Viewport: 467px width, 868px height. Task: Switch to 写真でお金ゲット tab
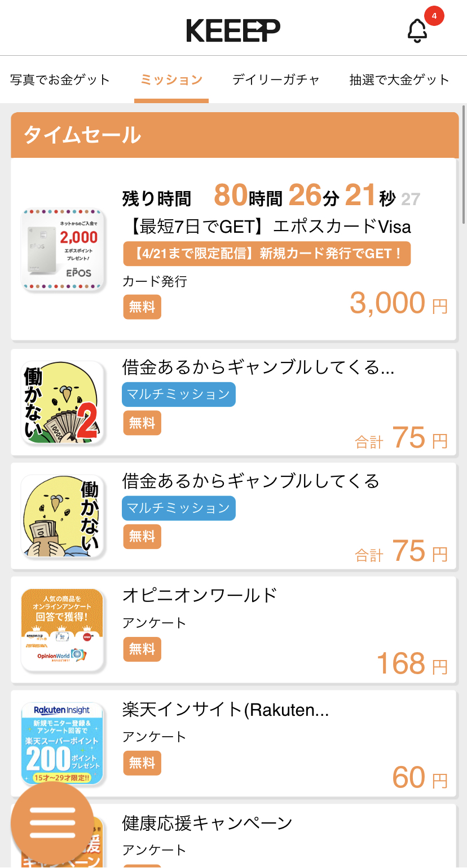tap(60, 79)
